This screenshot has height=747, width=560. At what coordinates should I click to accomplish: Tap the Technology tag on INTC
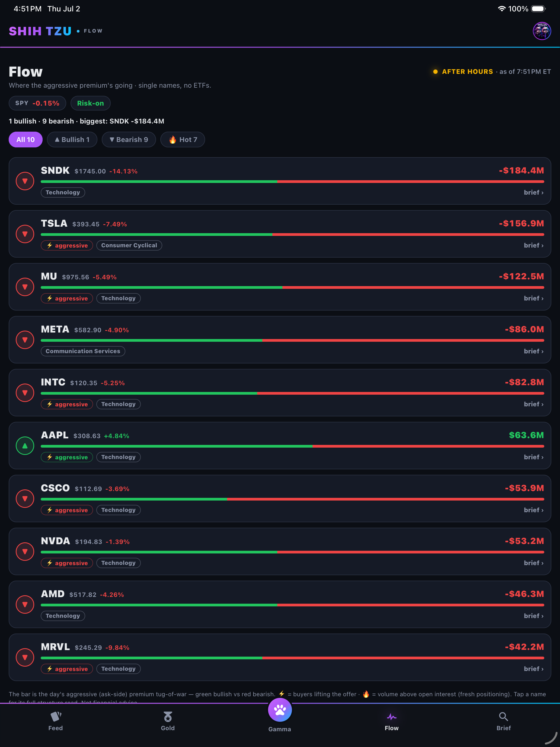pyautogui.click(x=119, y=404)
